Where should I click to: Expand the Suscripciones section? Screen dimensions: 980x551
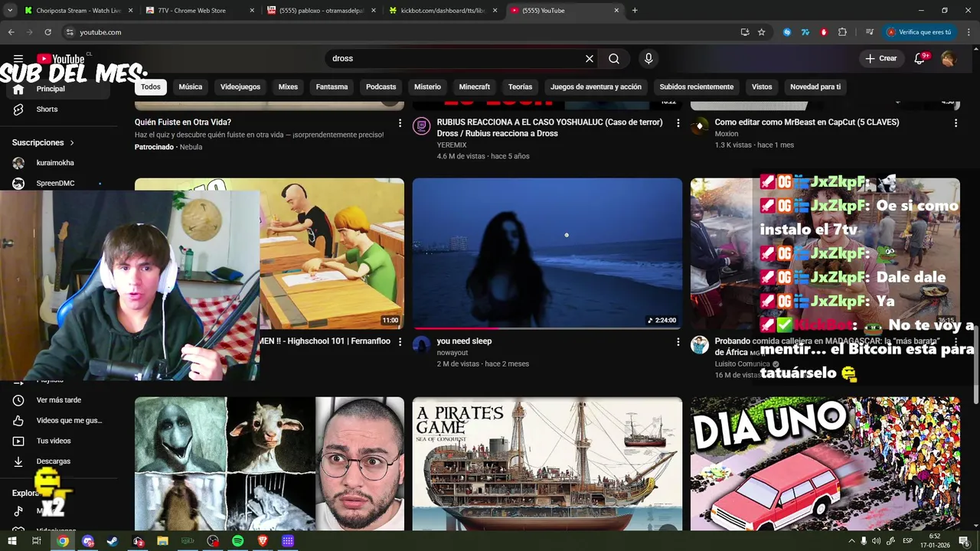pyautogui.click(x=44, y=142)
